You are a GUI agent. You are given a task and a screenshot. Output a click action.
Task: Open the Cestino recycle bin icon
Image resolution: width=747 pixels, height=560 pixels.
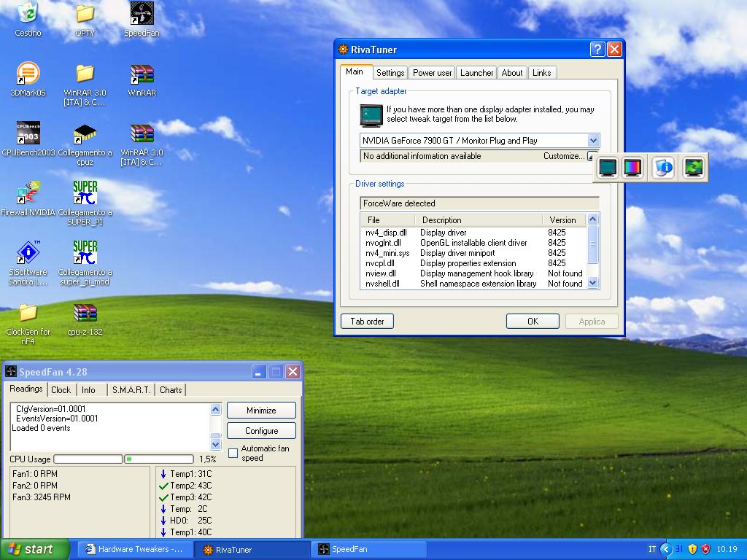tap(28, 20)
